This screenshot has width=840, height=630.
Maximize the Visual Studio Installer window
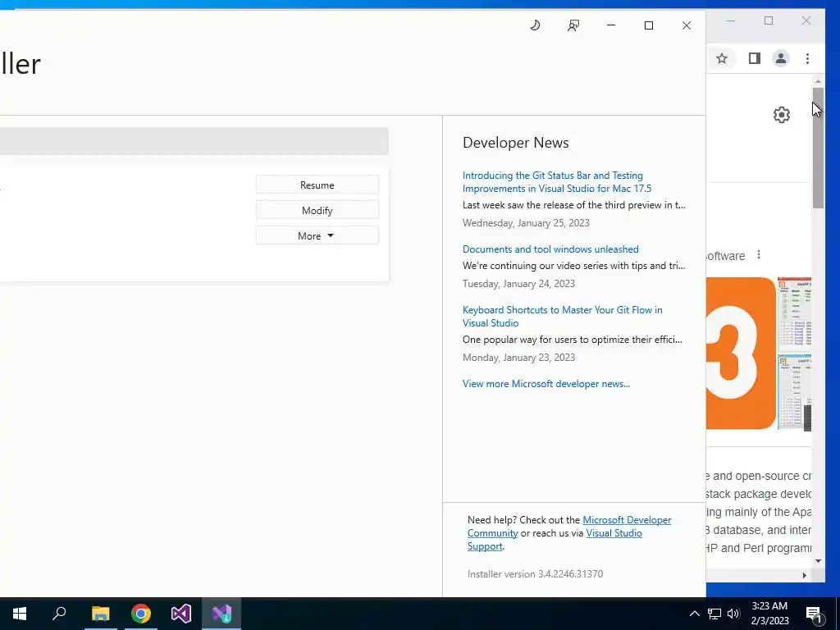tap(649, 25)
